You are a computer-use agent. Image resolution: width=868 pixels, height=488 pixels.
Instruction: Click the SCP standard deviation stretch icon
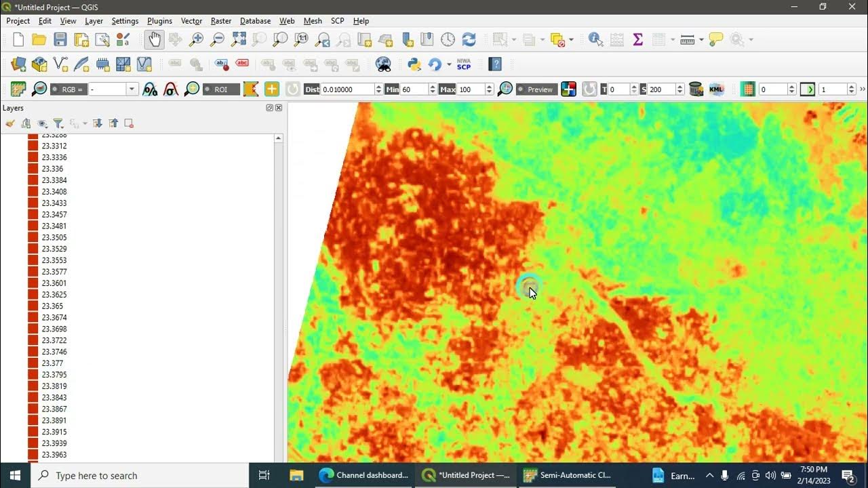(171, 89)
